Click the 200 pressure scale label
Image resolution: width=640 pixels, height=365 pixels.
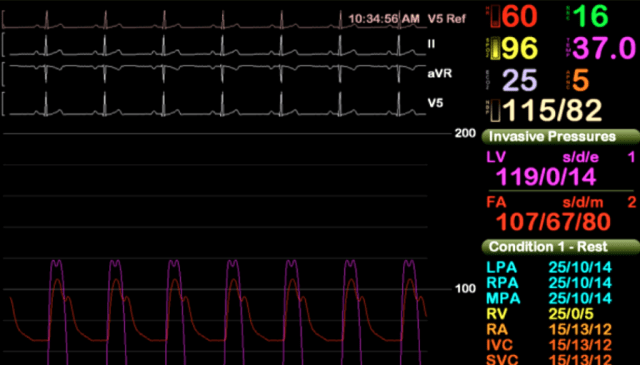click(x=465, y=133)
